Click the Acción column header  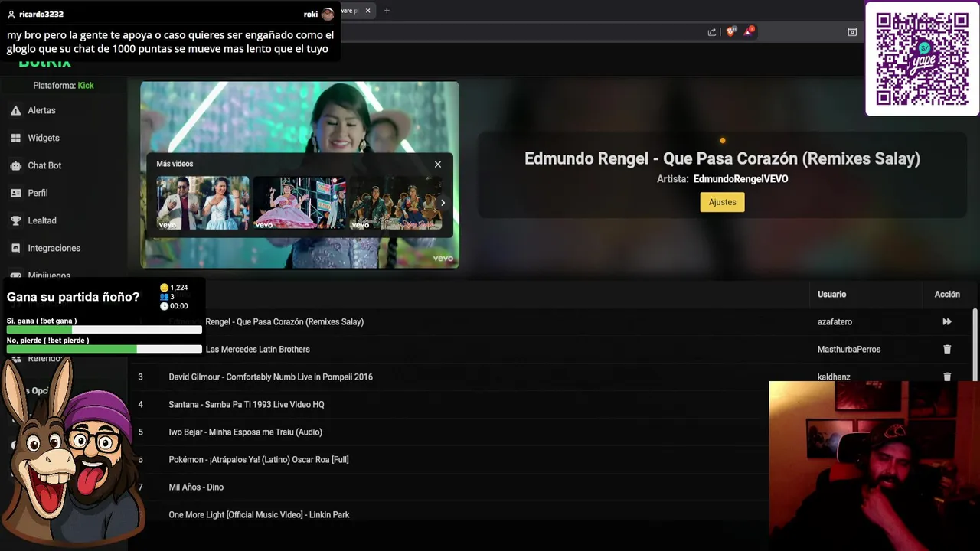click(947, 295)
